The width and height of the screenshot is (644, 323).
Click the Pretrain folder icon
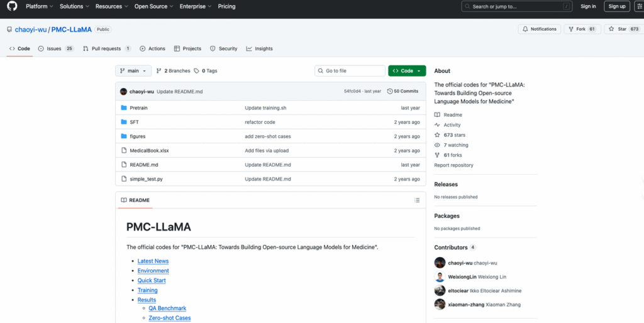click(124, 107)
